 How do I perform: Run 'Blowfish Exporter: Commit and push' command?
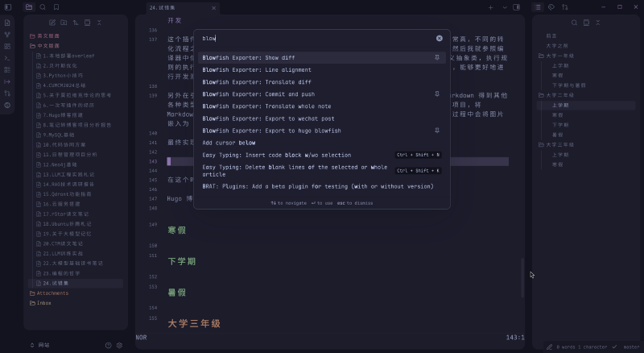(x=258, y=94)
